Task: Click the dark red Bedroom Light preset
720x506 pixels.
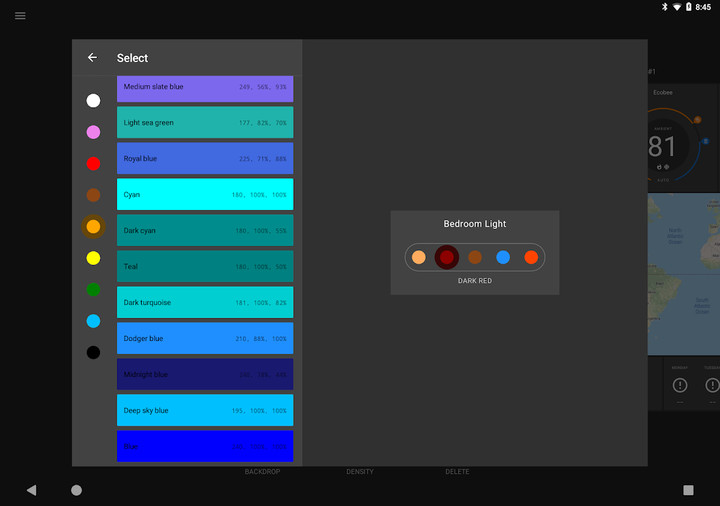Action: [447, 257]
